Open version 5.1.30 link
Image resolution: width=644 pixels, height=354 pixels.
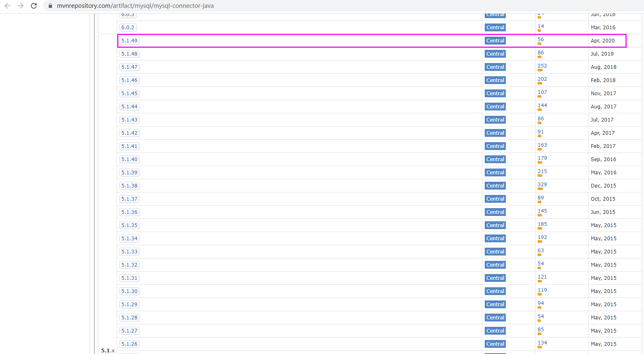[x=130, y=291]
